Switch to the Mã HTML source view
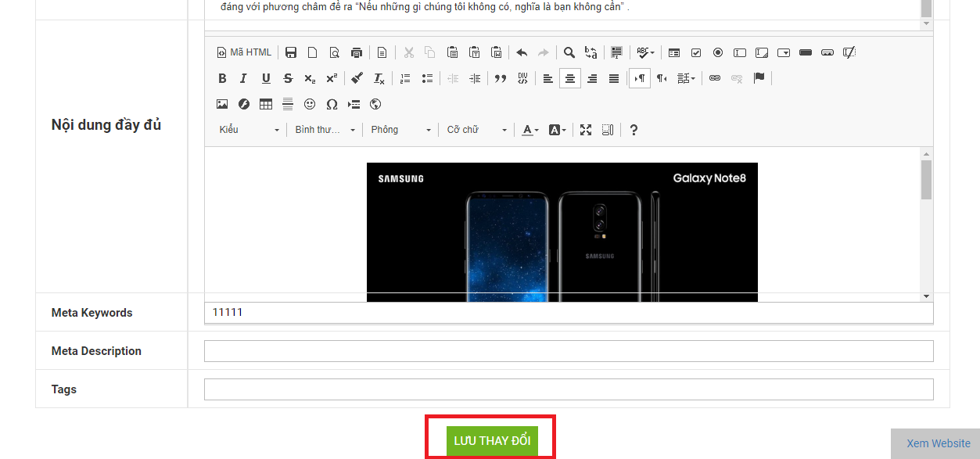Viewport: 980px width, 459px height. click(244, 52)
